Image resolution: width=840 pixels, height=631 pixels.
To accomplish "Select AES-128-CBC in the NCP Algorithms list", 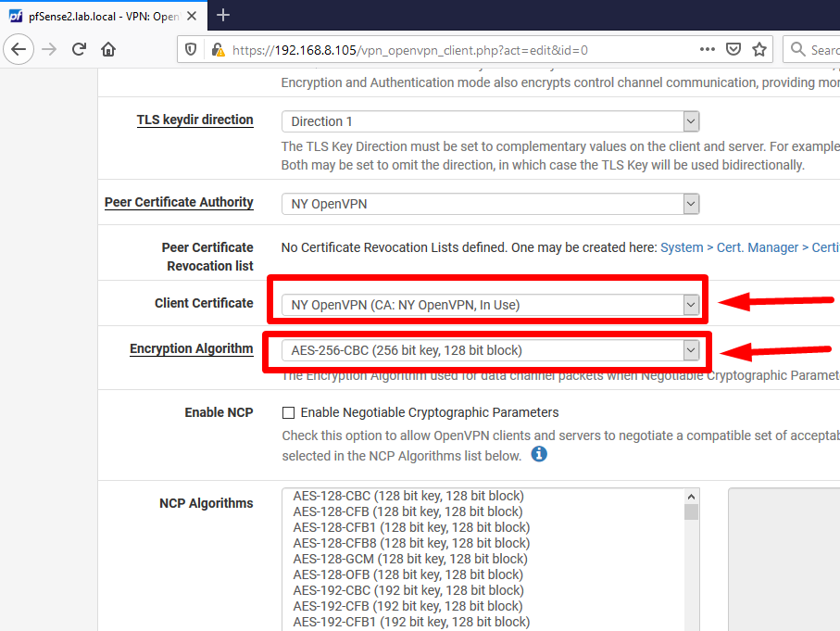I will tap(408, 496).
